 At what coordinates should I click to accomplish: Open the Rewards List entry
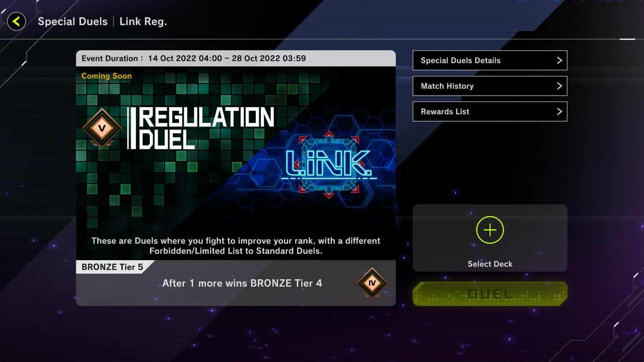(x=490, y=112)
